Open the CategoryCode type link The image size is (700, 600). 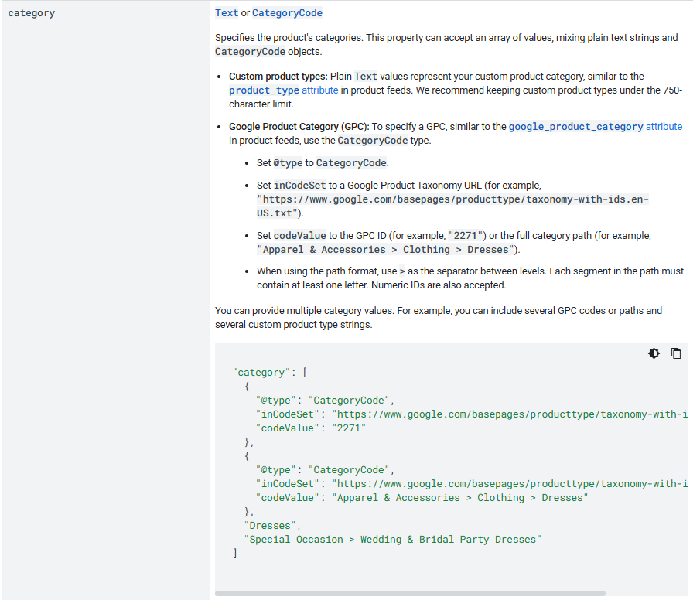(x=287, y=13)
